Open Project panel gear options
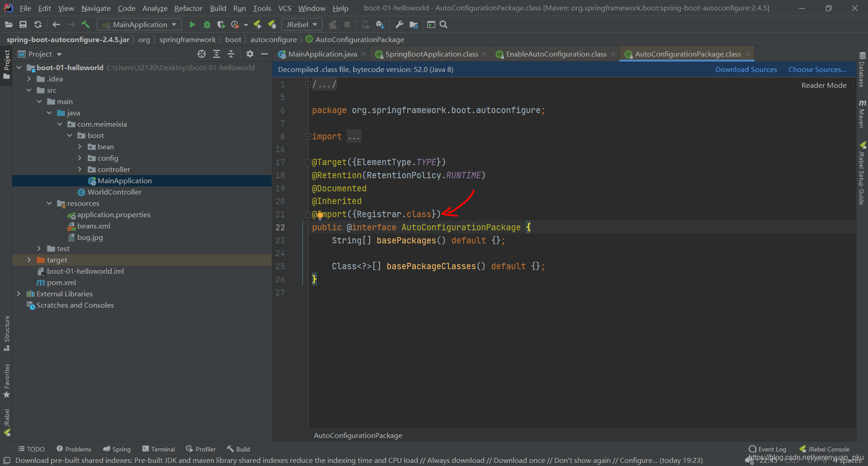Viewport: 868px width, 466px height. click(x=250, y=54)
